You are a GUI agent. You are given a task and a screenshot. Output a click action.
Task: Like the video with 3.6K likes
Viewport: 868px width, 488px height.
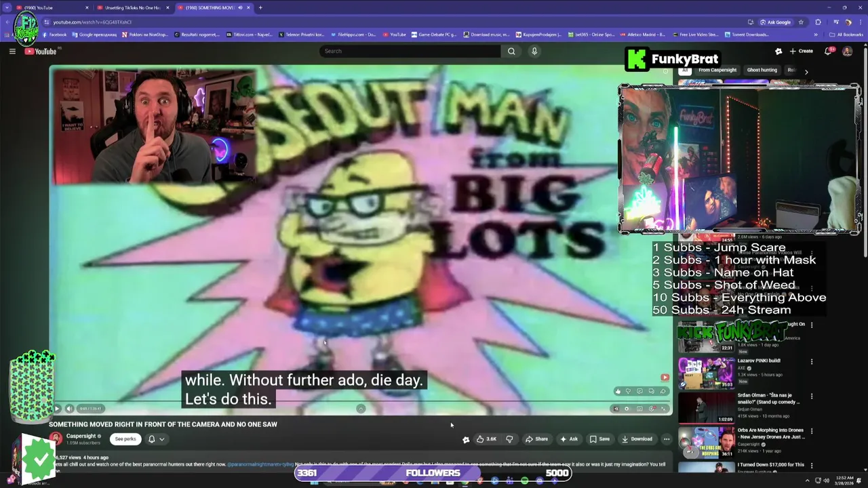coord(486,439)
